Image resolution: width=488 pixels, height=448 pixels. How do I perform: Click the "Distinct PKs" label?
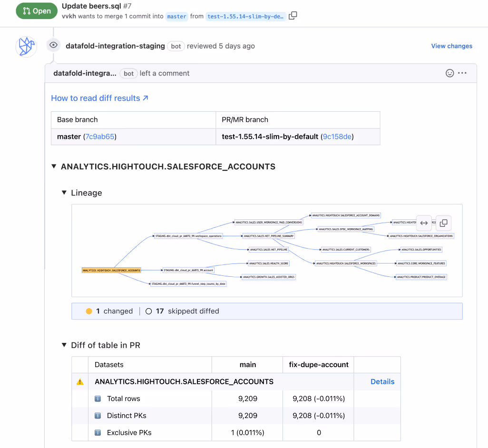pos(127,416)
